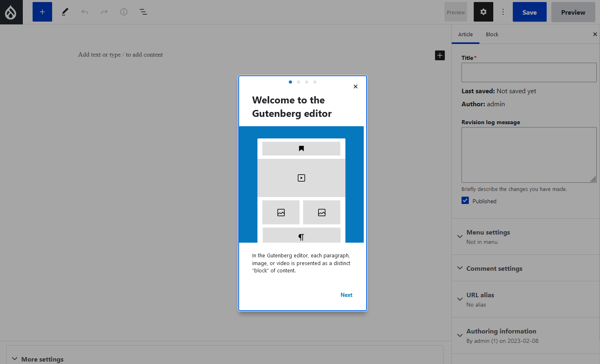Redo the last change
Image resolution: width=600 pixels, height=364 pixels.
tap(104, 12)
